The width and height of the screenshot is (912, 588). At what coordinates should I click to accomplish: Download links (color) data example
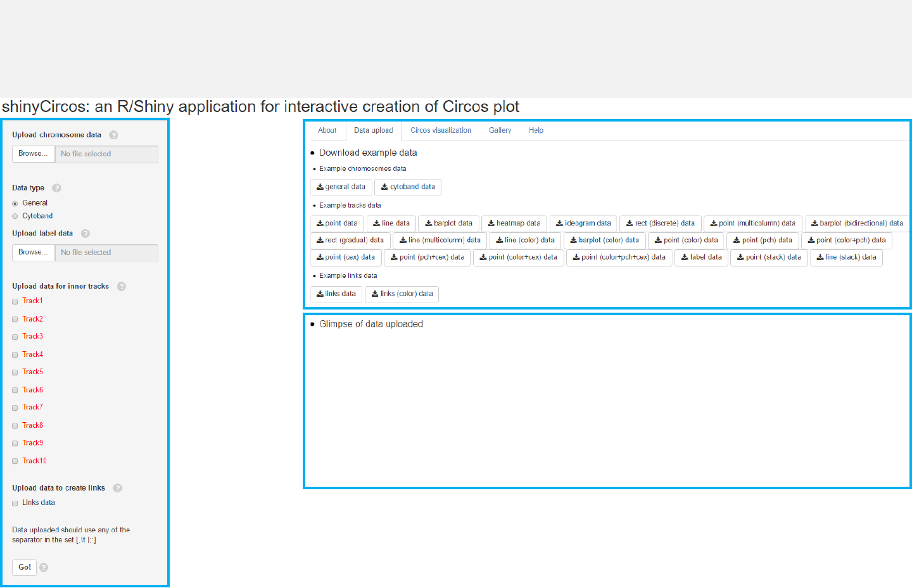coord(402,294)
